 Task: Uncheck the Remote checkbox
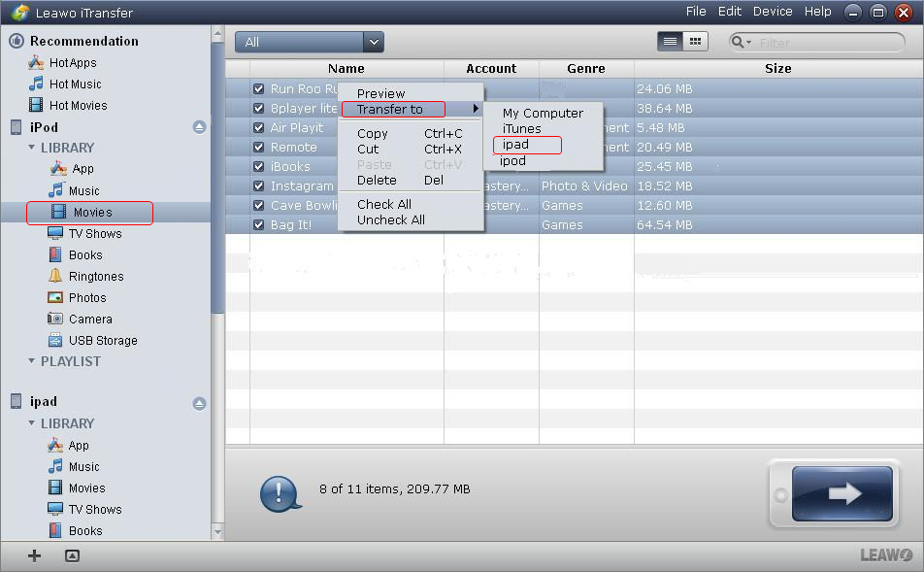point(258,147)
